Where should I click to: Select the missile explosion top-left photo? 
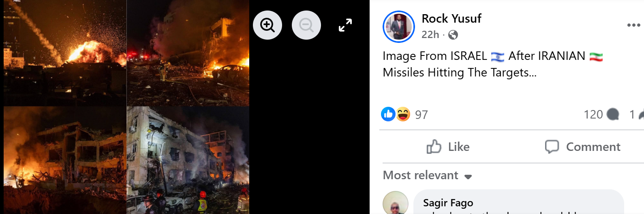click(x=65, y=53)
